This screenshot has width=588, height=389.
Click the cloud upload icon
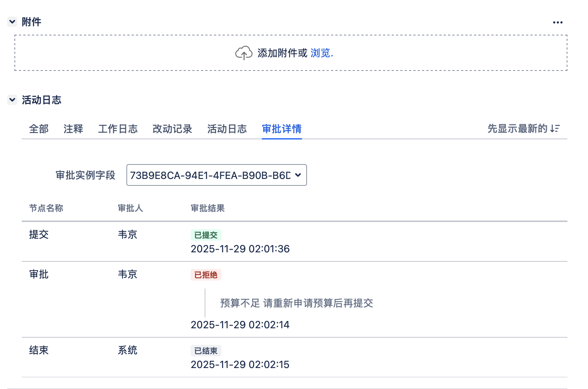[x=244, y=53]
